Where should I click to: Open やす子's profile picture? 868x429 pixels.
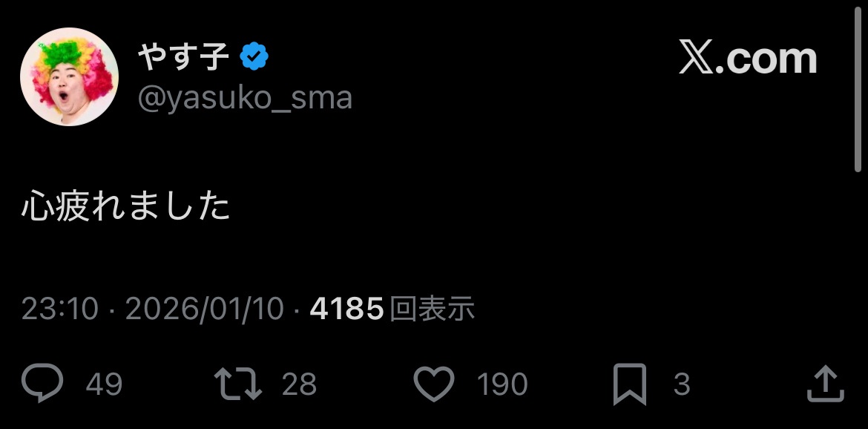pos(69,76)
